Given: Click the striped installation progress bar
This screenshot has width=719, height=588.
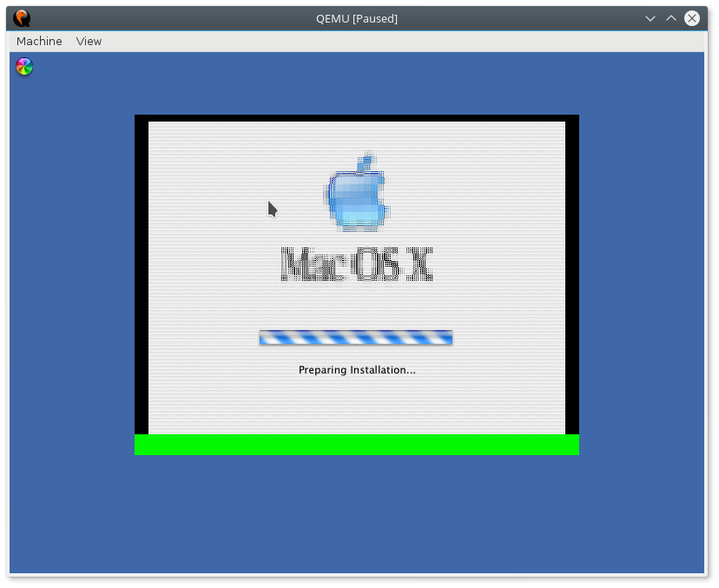Looking at the screenshot, I should pos(356,337).
